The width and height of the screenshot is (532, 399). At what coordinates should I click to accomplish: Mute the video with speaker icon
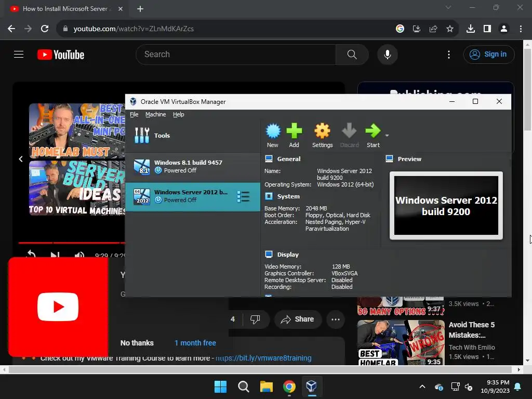point(79,255)
